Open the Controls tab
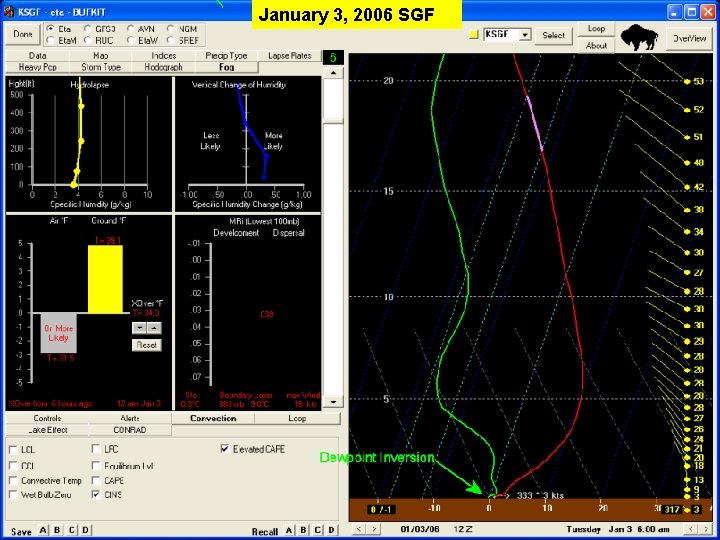The width and height of the screenshot is (720, 540). click(47, 418)
